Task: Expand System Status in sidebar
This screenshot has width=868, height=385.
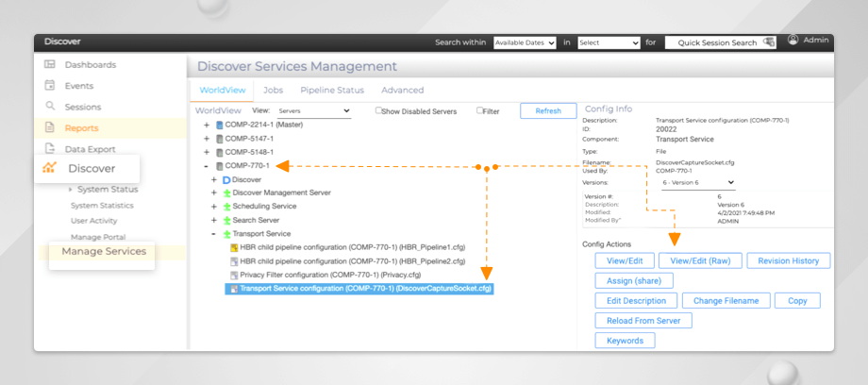Action: [71, 190]
